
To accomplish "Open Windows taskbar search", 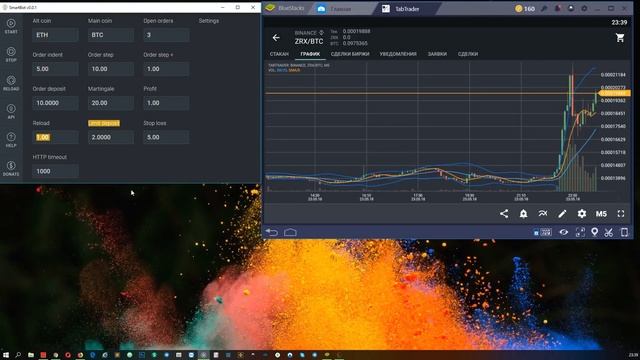I will (x=18, y=355).
